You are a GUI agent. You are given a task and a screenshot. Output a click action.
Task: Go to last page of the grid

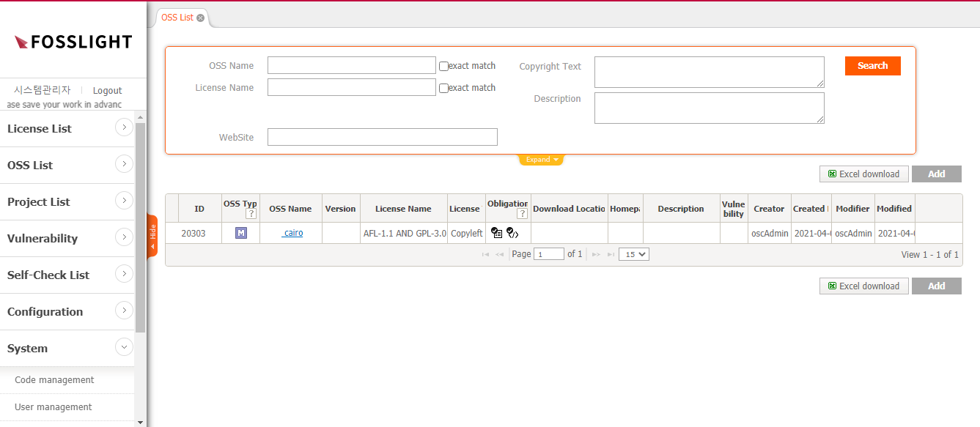point(611,254)
